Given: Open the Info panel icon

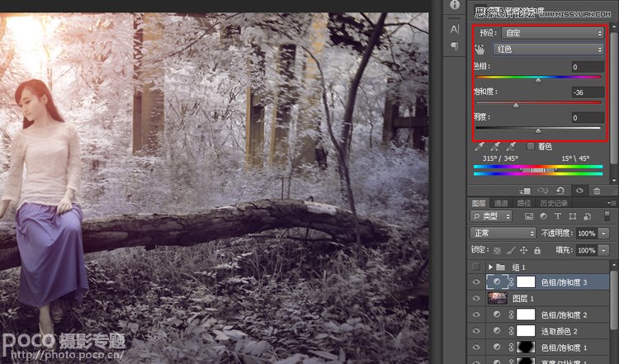Looking at the screenshot, I should 454,5.
